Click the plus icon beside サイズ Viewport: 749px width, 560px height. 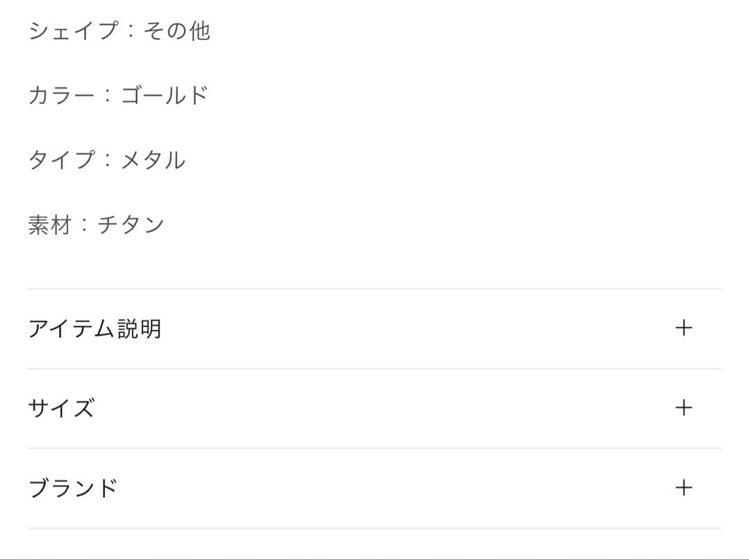(684, 408)
